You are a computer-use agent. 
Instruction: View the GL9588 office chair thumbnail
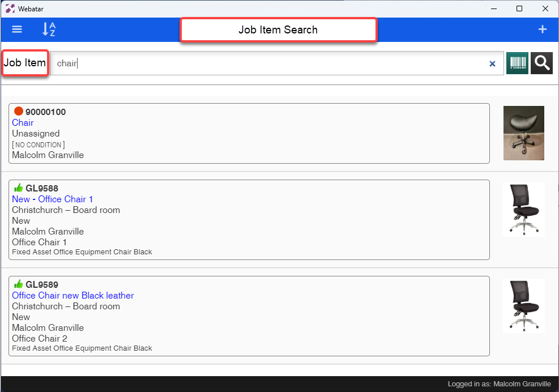coord(524,210)
